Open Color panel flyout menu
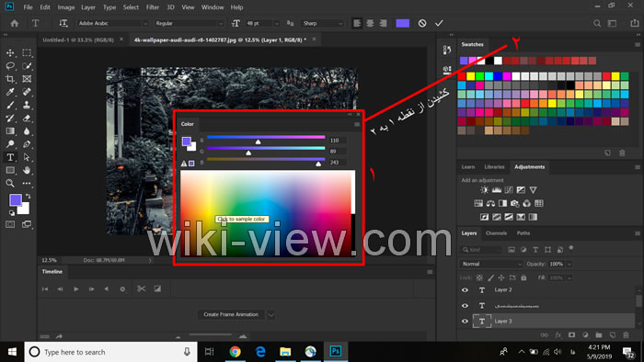Screen dimensions: 644x362 [x=357, y=124]
